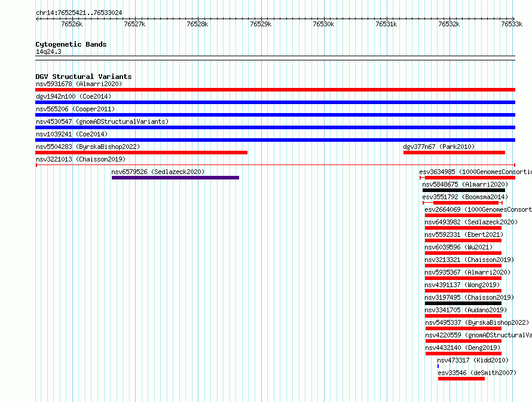
Task: Click the 14q24.3 cytogenetic band label
Action: (x=48, y=51)
